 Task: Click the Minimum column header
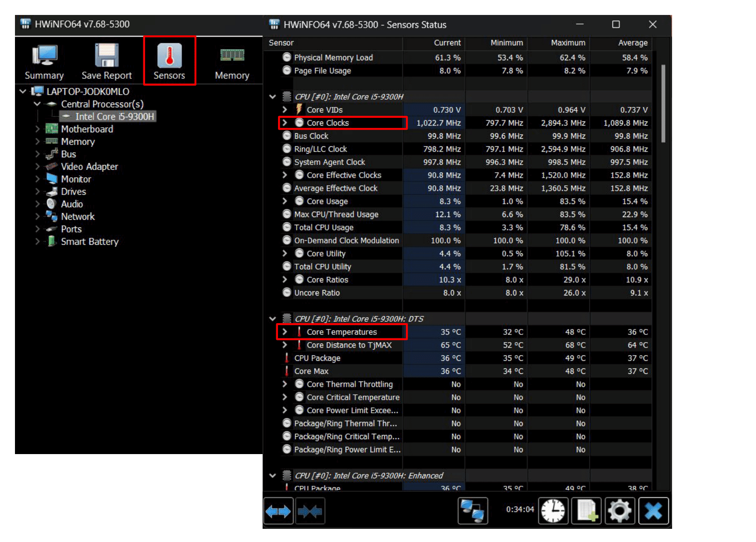tap(496, 43)
